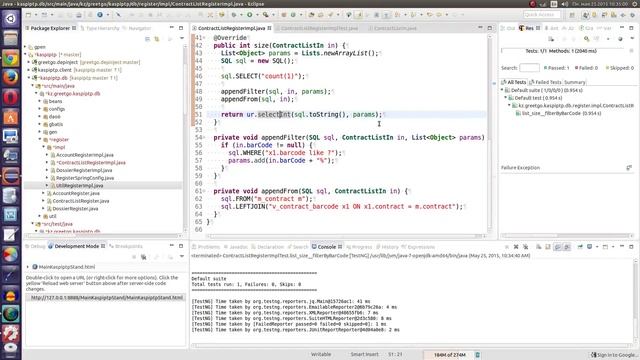The width and height of the screenshot is (640, 360).
Task: Collapse the kaspiptp project node
Action: pos(25,54)
